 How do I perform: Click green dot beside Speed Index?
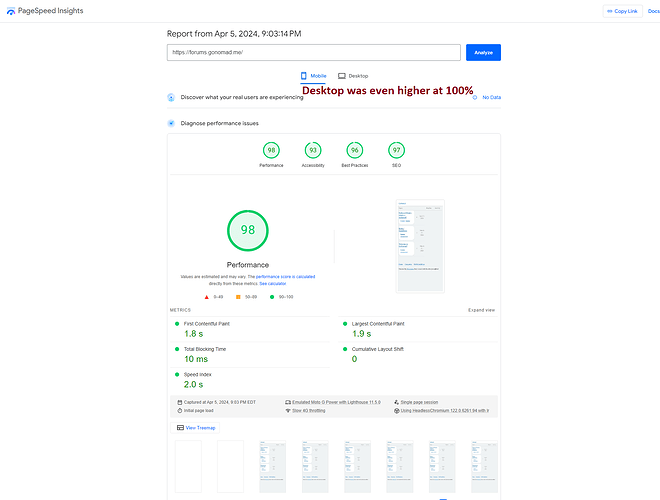point(177,374)
